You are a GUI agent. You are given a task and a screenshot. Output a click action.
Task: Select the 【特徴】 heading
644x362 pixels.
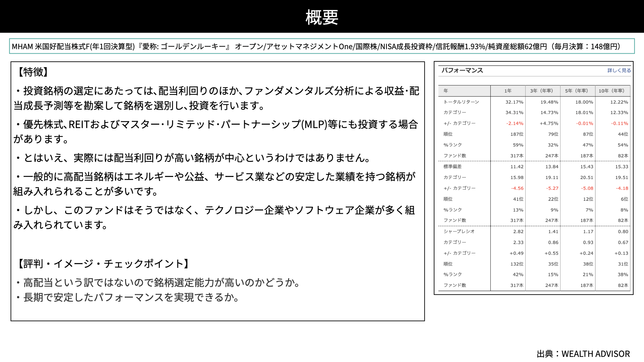pyautogui.click(x=33, y=72)
